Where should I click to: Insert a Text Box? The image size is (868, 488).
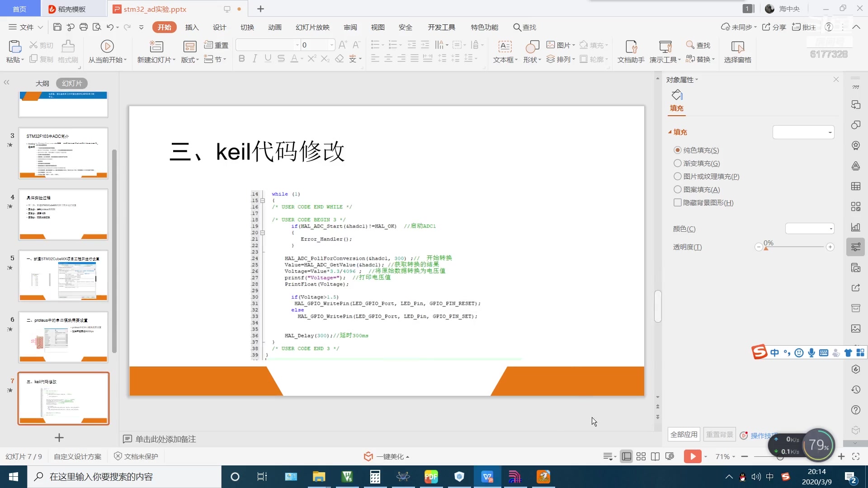click(x=505, y=46)
